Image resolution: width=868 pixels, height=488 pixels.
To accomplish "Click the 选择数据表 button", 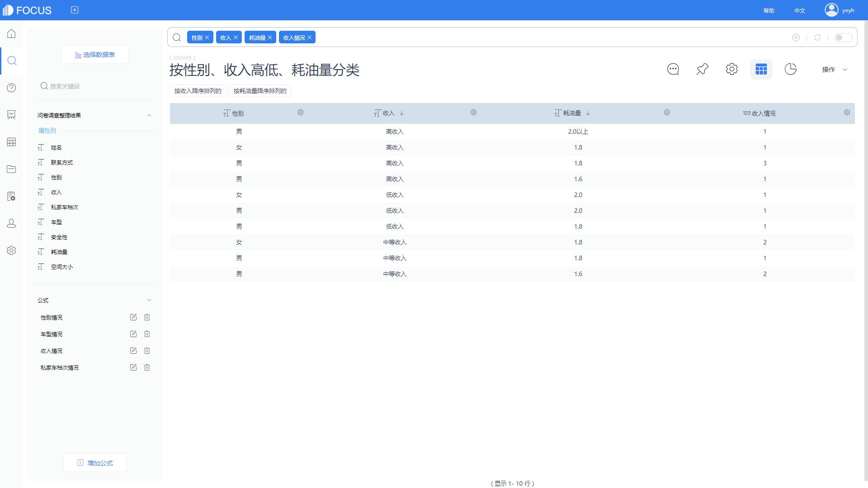I will 95,55.
